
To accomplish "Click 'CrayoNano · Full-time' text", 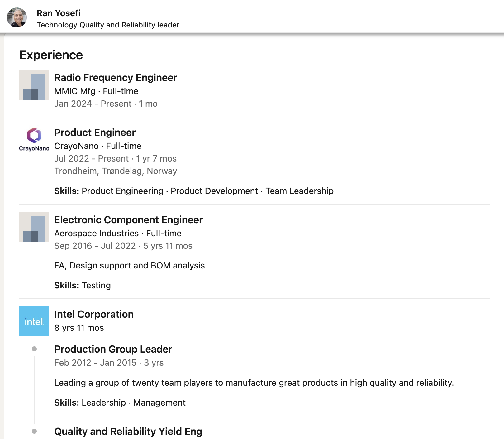I will point(98,146).
